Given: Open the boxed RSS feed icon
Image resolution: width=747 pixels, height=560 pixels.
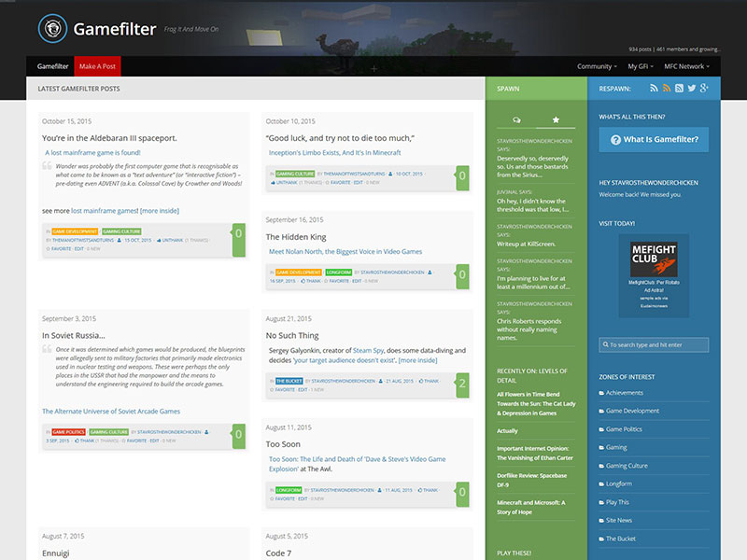Looking at the screenshot, I should (679, 88).
